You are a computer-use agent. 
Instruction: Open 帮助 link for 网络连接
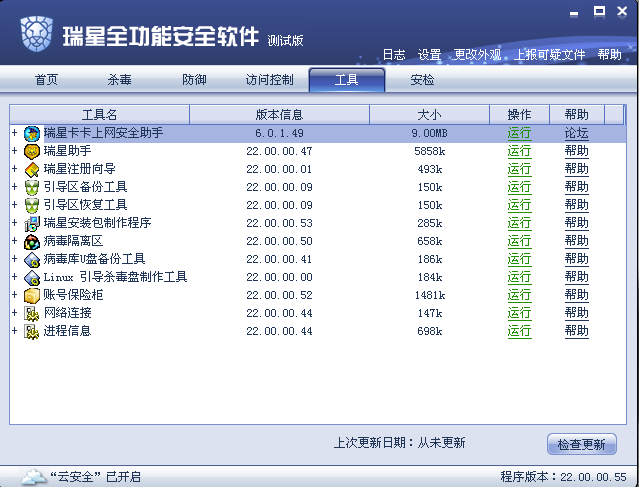577,313
